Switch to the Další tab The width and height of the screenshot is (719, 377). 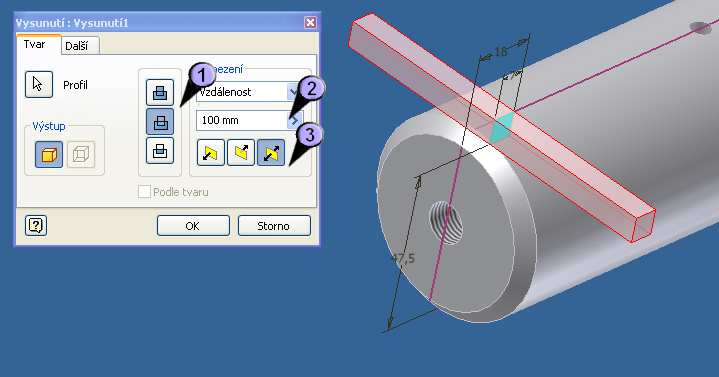click(x=77, y=46)
